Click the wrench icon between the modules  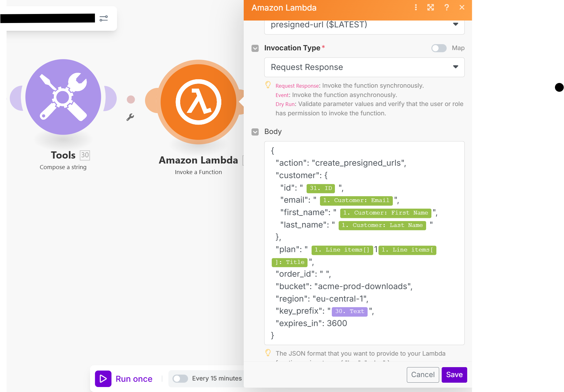tap(130, 117)
